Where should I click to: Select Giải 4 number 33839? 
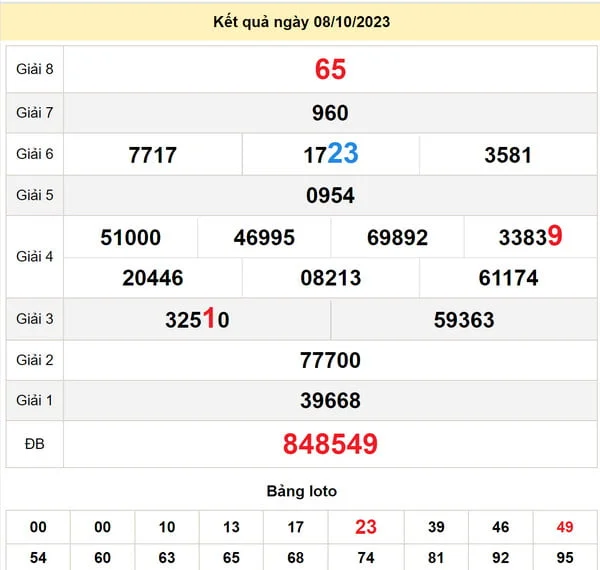(x=530, y=237)
